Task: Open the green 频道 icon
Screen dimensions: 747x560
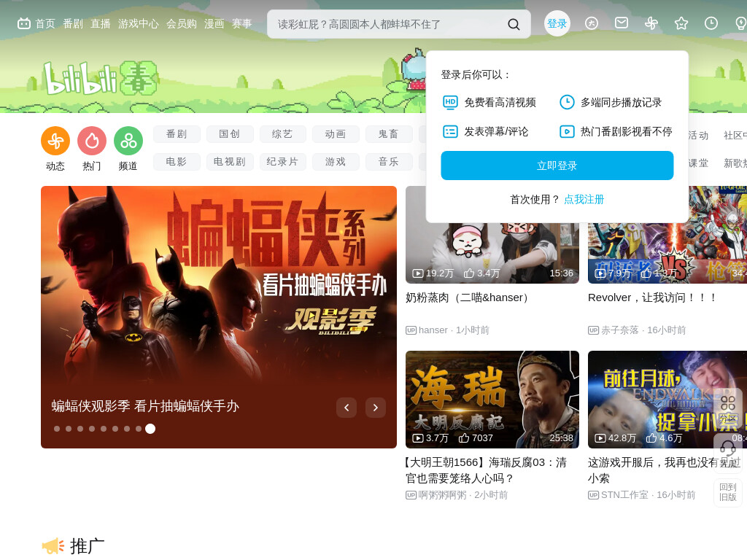Action: pyautogui.click(x=128, y=141)
